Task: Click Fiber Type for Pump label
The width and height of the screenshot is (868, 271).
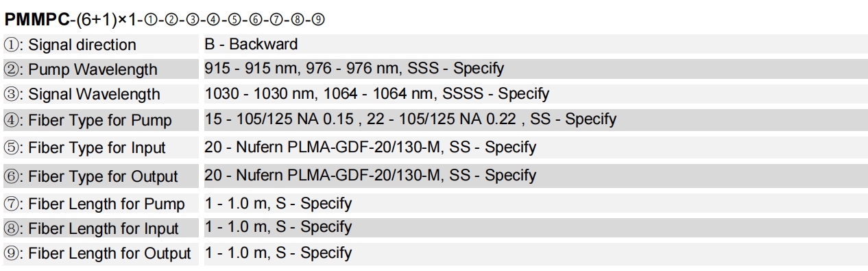Action: pyautogui.click(x=88, y=121)
